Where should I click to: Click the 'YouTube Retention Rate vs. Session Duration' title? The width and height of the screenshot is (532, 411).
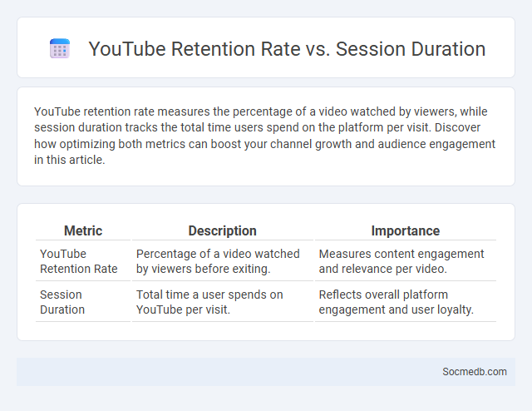point(287,49)
